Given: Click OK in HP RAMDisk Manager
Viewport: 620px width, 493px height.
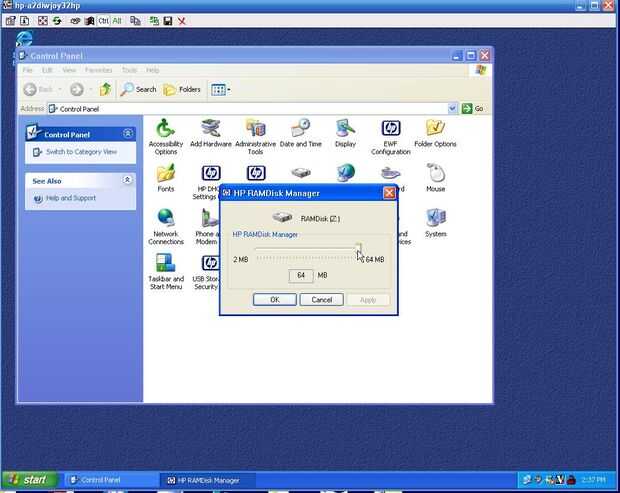Looking at the screenshot, I should 275,300.
